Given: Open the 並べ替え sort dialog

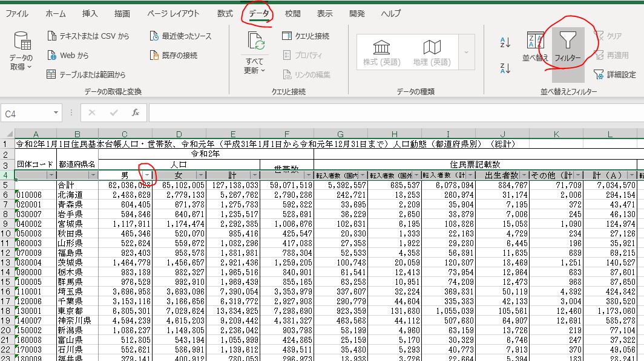Looking at the screenshot, I should pos(535,47).
